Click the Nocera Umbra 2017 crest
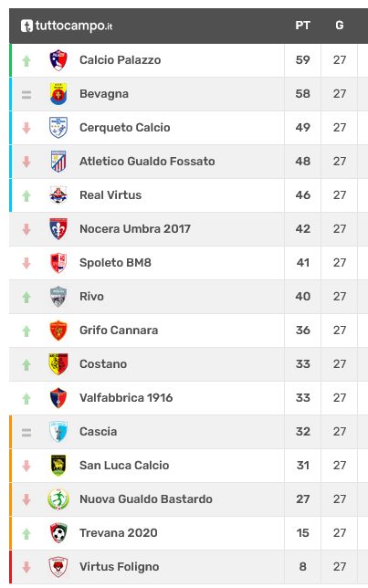The width and height of the screenshot is (368, 588). point(58,229)
